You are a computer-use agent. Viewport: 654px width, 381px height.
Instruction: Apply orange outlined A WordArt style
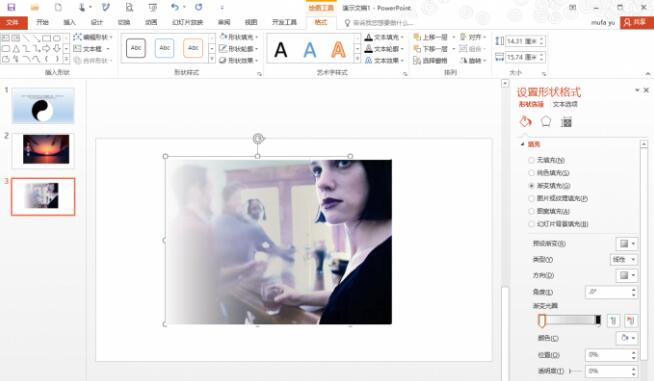click(338, 50)
